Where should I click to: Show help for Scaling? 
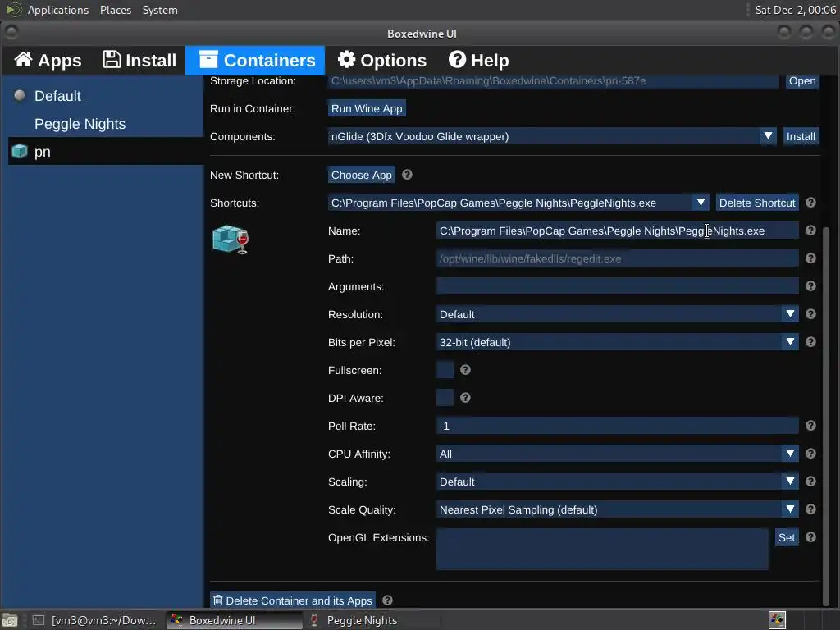(x=810, y=481)
